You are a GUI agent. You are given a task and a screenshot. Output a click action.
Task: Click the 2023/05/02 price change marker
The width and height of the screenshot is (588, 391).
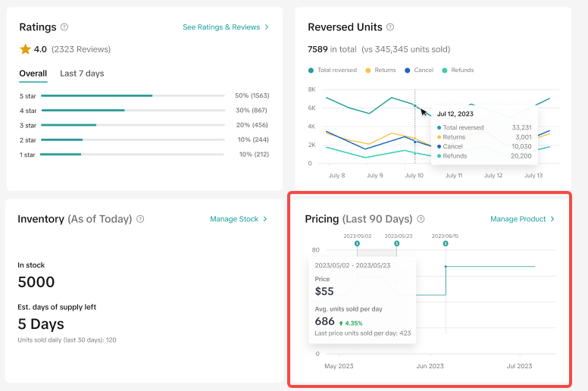357,243
